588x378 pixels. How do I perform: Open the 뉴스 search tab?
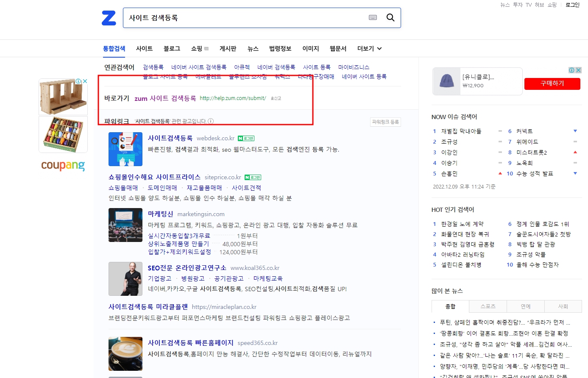coord(253,49)
